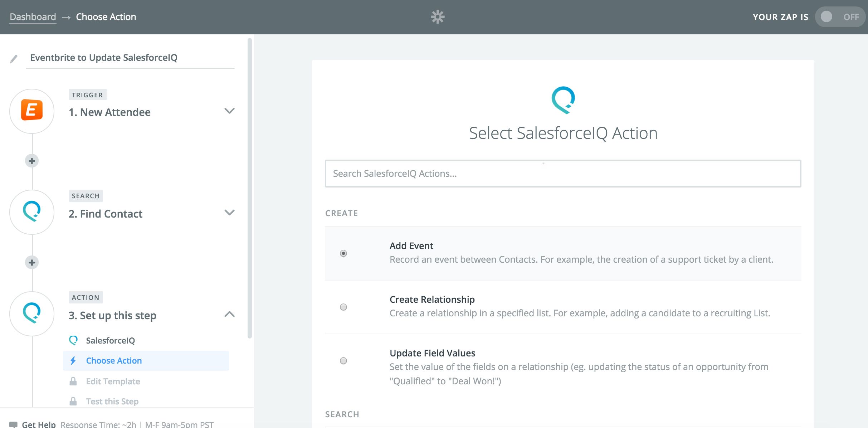Select the Create Relationship radio button

pyautogui.click(x=343, y=307)
